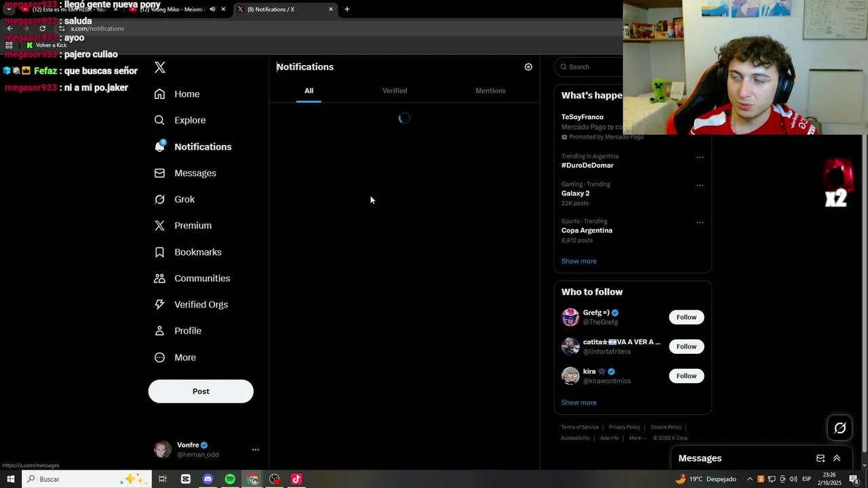Go back in the browser
This screenshot has height=488, width=868.
(9, 28)
